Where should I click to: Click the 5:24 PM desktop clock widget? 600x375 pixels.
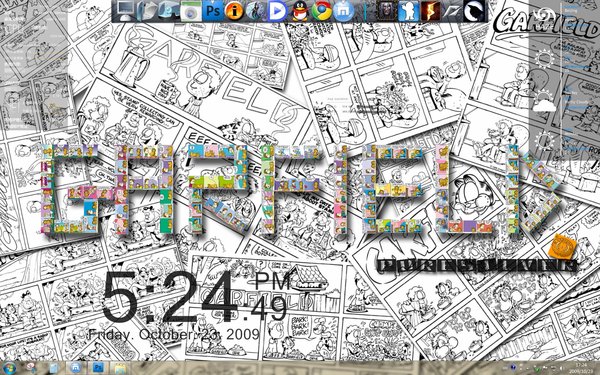(196, 298)
